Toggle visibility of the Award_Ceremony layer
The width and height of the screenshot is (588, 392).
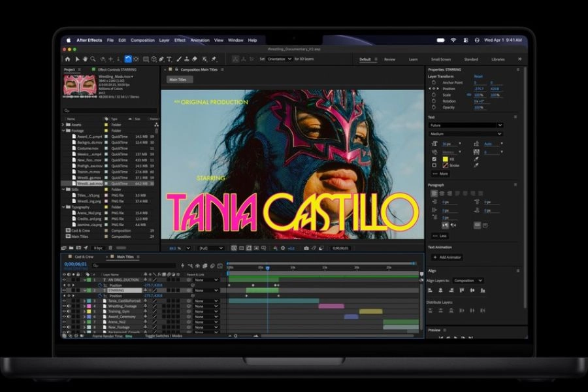[64, 317]
